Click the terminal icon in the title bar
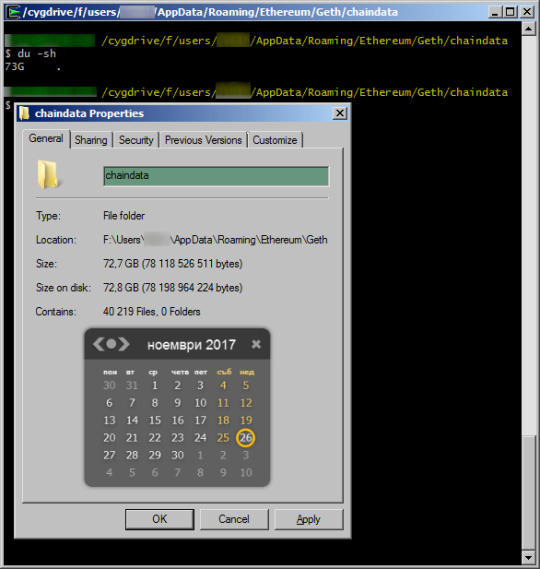This screenshot has width=540, height=569. tap(14, 12)
